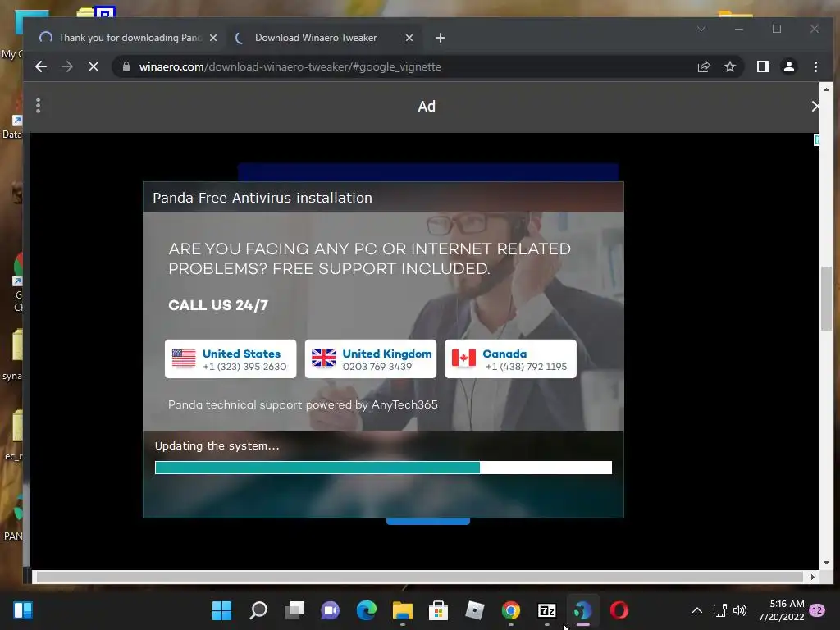Image resolution: width=840 pixels, height=630 pixels.
Task: Open the ad options three-dot menu
Action: (x=38, y=106)
